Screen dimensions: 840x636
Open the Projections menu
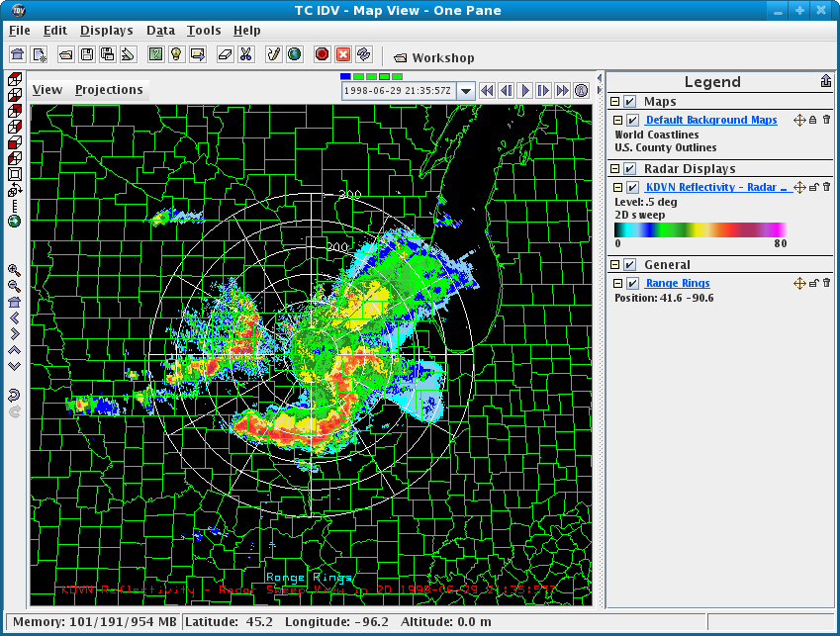point(109,90)
